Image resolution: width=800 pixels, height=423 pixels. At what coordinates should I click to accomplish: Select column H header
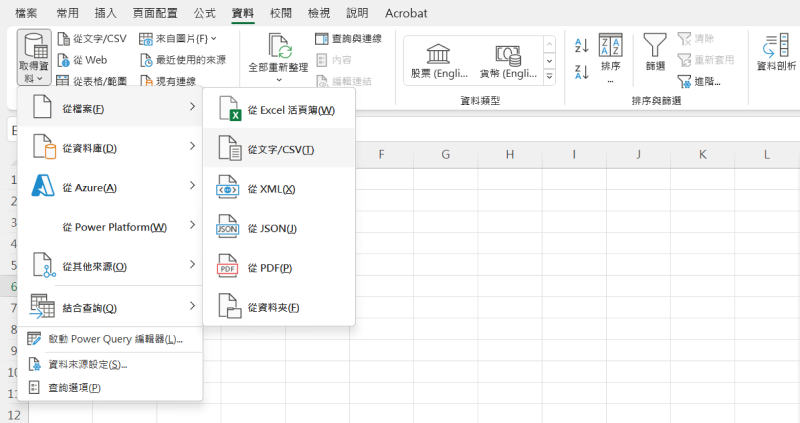point(510,155)
